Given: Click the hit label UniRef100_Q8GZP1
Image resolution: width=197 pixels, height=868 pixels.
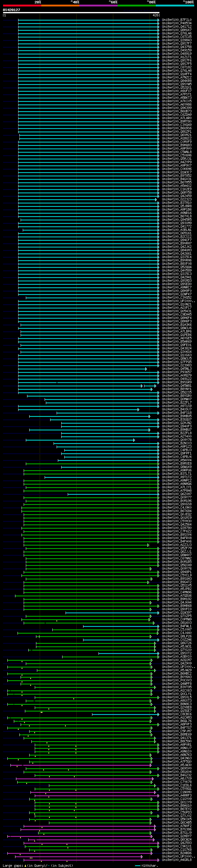Looking at the screenshot, I should [x=177, y=132].
